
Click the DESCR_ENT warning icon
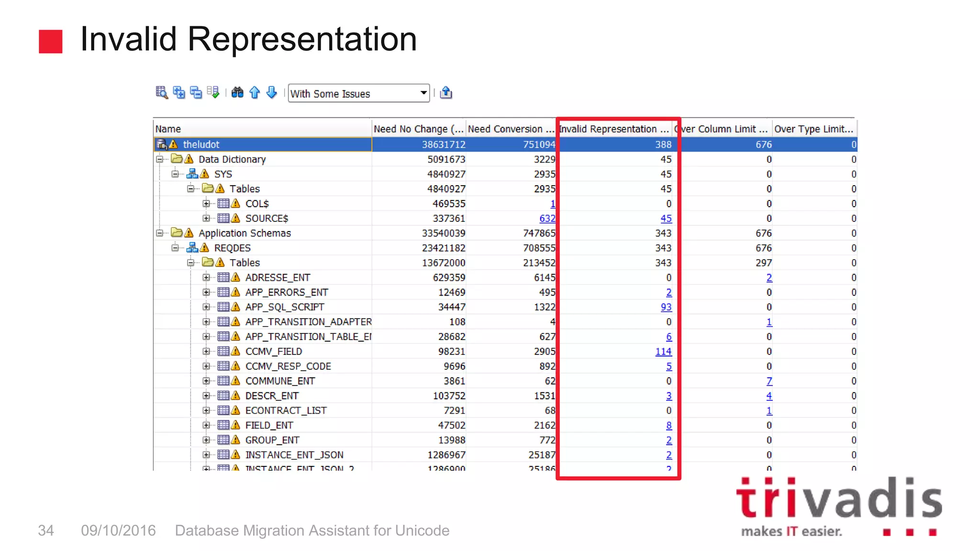235,396
